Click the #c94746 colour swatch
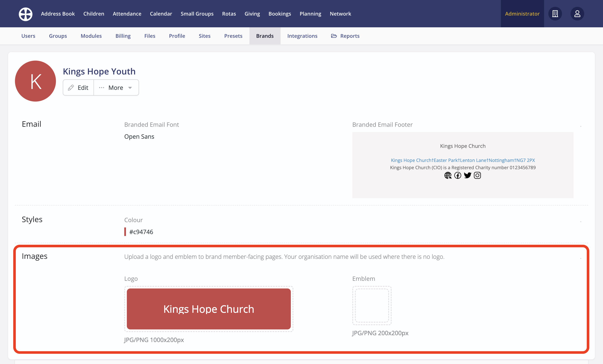 125,232
